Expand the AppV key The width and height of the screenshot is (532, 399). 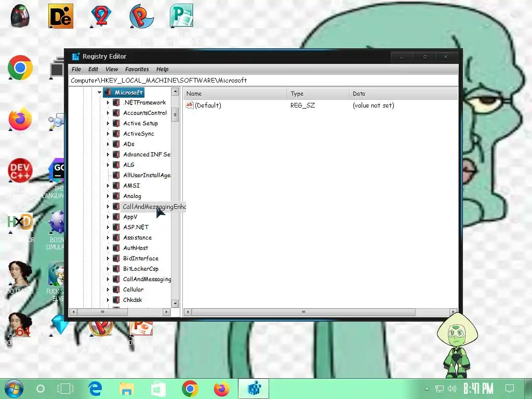point(108,217)
